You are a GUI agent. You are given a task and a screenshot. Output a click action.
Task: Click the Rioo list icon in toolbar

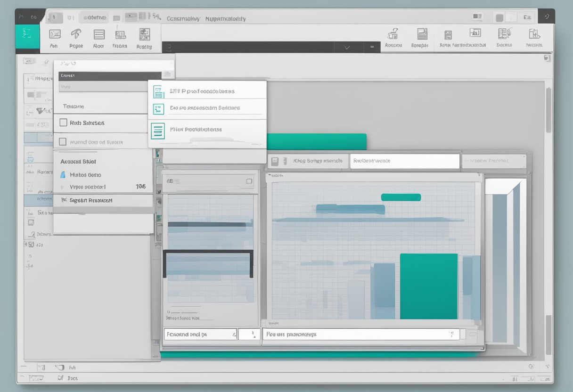(x=99, y=35)
